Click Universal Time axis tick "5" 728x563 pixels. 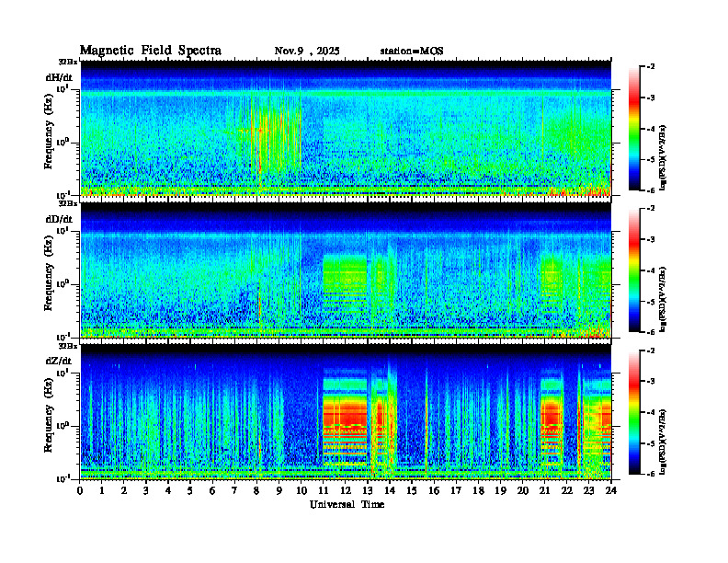coord(190,491)
